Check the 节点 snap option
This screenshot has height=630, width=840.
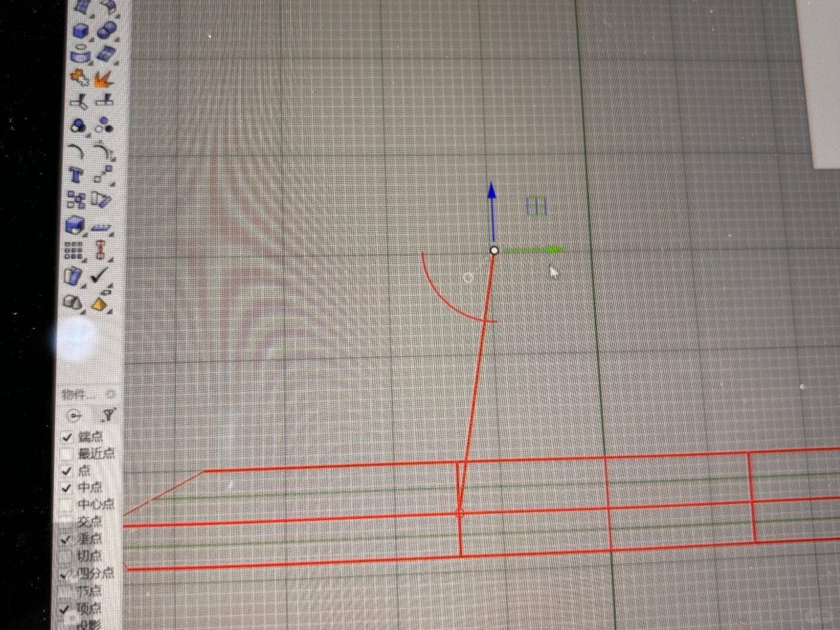click(x=65, y=591)
